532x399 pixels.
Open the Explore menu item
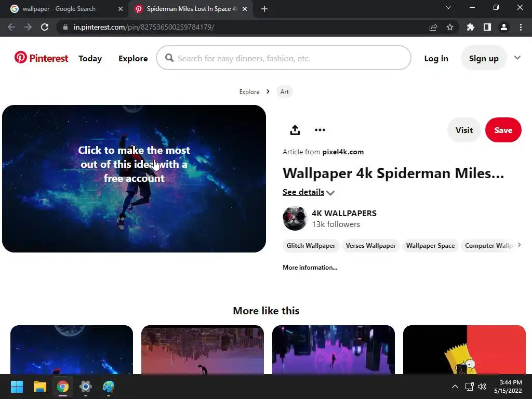[x=133, y=58]
